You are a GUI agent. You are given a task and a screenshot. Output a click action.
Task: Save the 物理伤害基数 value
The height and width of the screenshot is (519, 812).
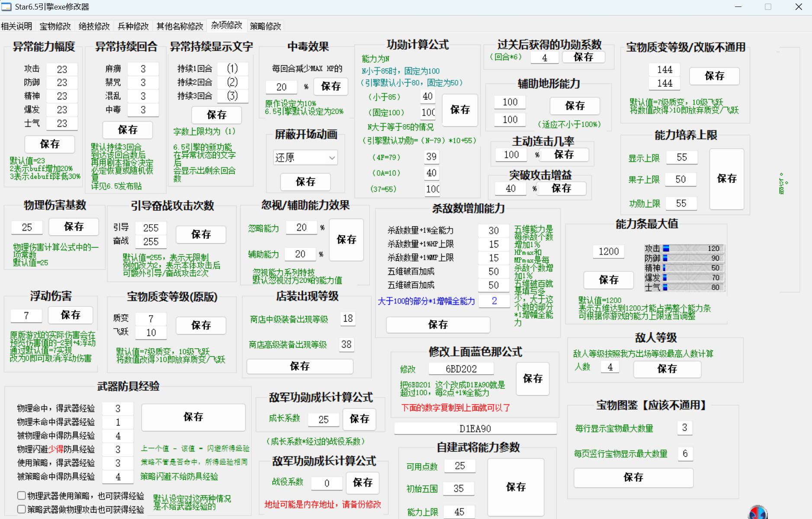tap(74, 226)
